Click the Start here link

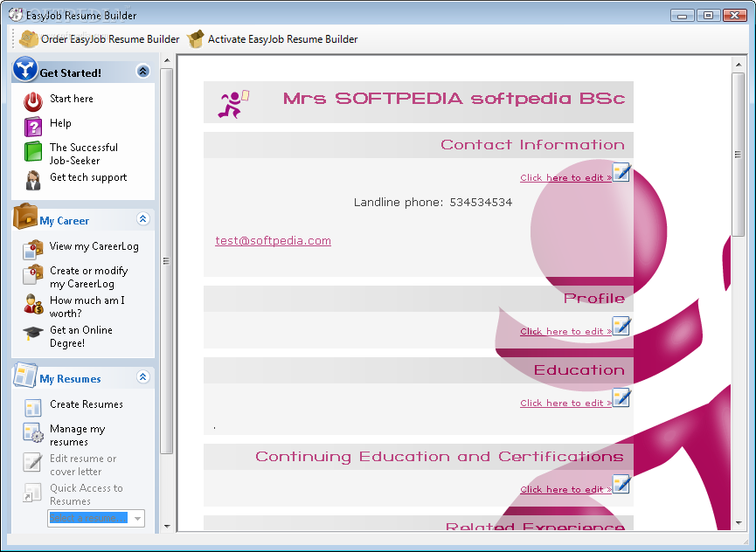pyautogui.click(x=72, y=99)
